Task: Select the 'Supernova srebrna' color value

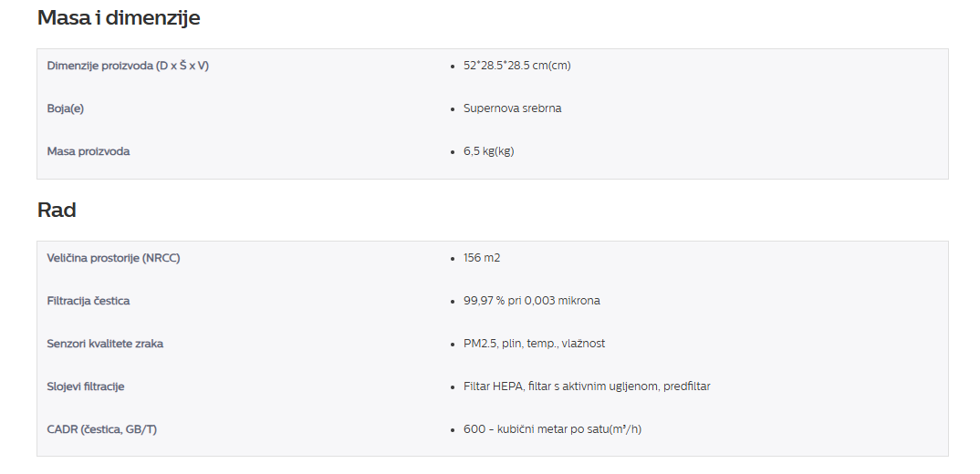Action: point(513,108)
